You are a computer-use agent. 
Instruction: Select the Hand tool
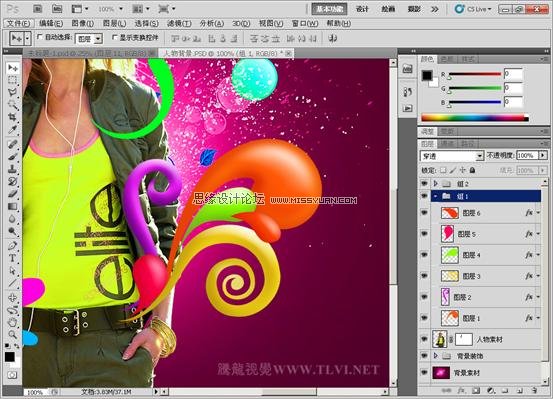pyautogui.click(x=13, y=322)
